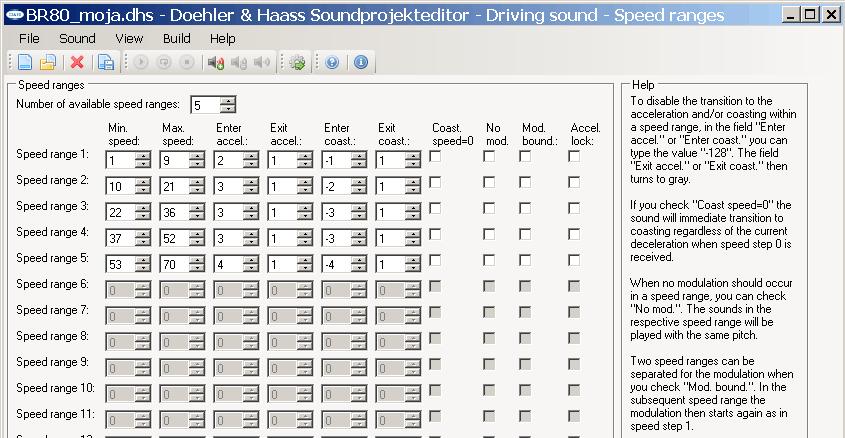Save the project with the disk icon

pyautogui.click(x=106, y=62)
